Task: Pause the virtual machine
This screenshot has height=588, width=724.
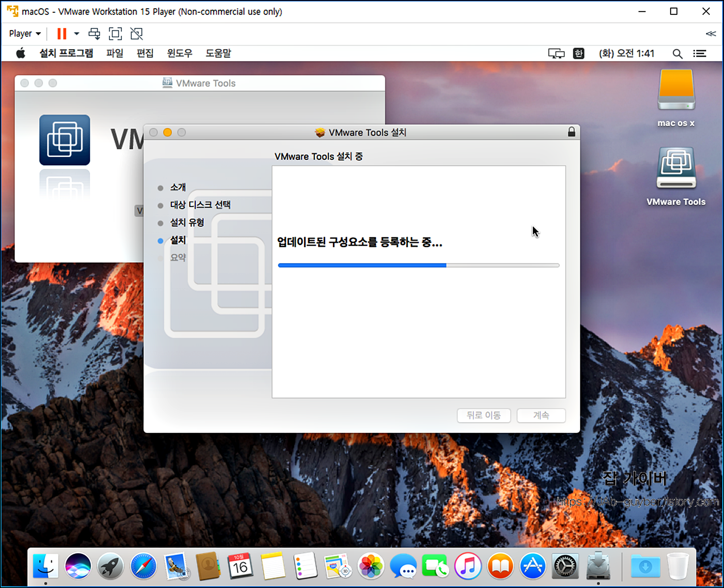Action: pyautogui.click(x=62, y=34)
